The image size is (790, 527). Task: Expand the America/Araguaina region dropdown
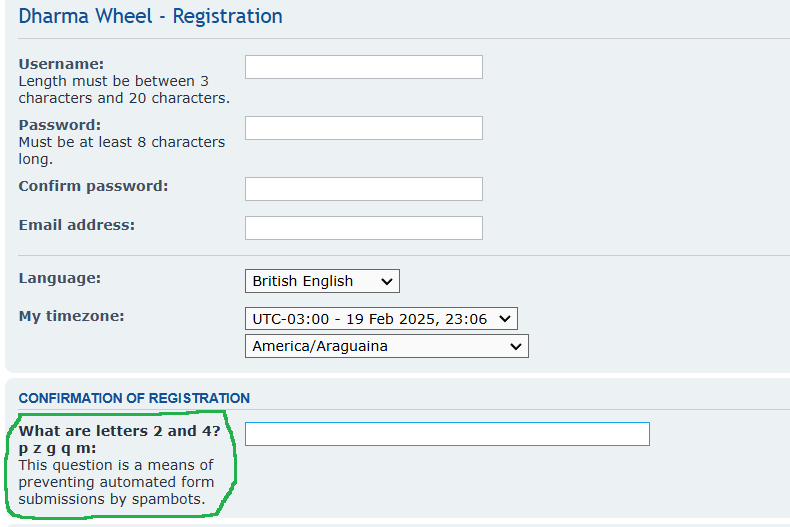pos(387,346)
